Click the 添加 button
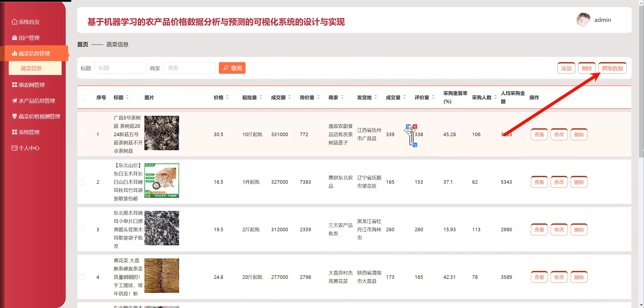 [566, 68]
